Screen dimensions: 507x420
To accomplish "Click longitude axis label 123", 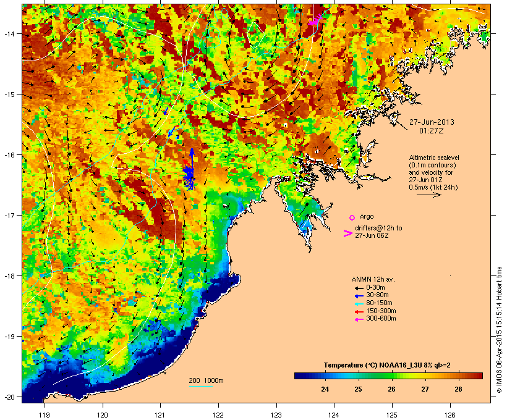I will [276, 415].
